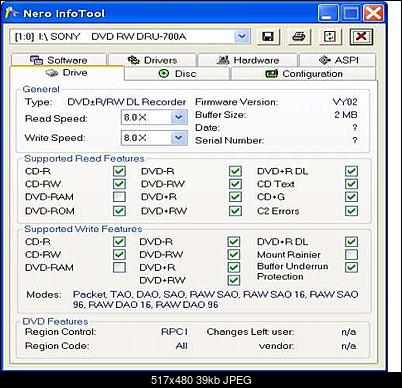Image resolution: width=402 pixels, height=388 pixels.
Task: Expand the Read Speed dropdown arrow
Action: click(179, 117)
